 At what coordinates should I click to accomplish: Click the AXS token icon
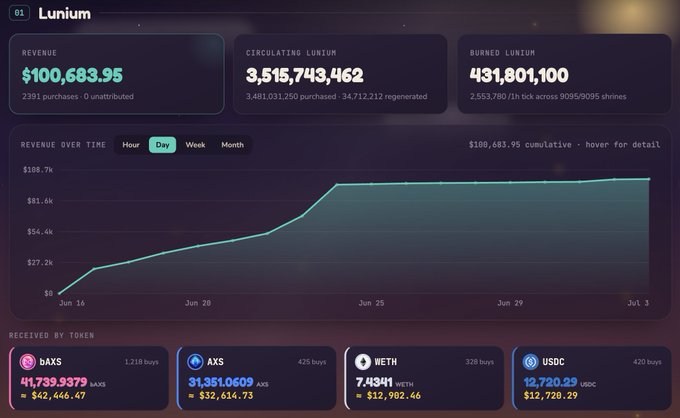click(195, 361)
